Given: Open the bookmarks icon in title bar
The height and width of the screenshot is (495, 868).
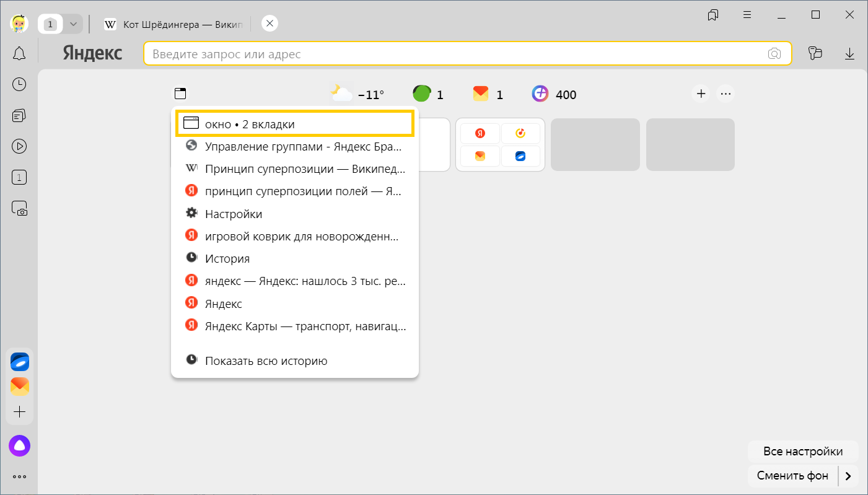Looking at the screenshot, I should (x=713, y=15).
